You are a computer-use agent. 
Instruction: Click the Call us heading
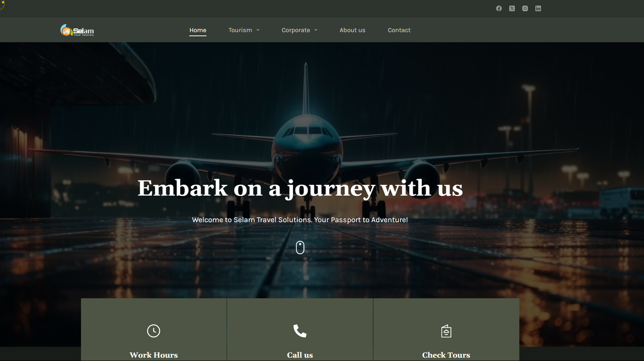300,355
